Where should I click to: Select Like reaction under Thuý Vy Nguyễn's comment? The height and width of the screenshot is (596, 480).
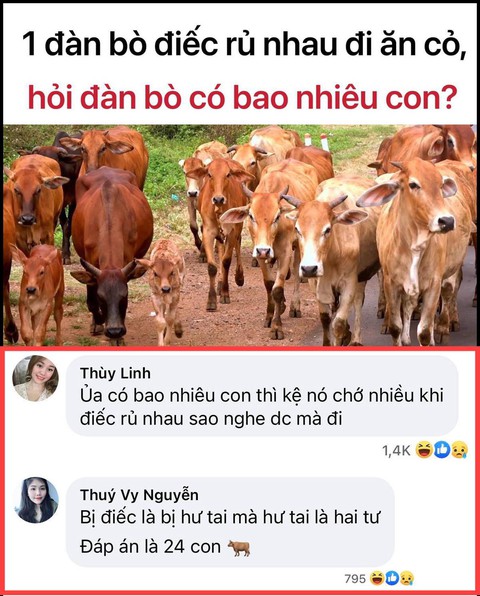tap(391, 578)
